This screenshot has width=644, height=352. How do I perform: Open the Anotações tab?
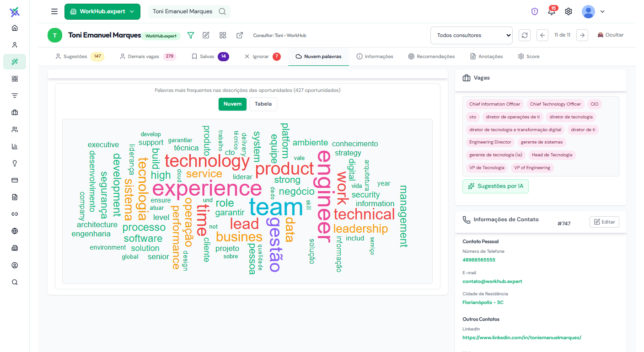pyautogui.click(x=486, y=57)
